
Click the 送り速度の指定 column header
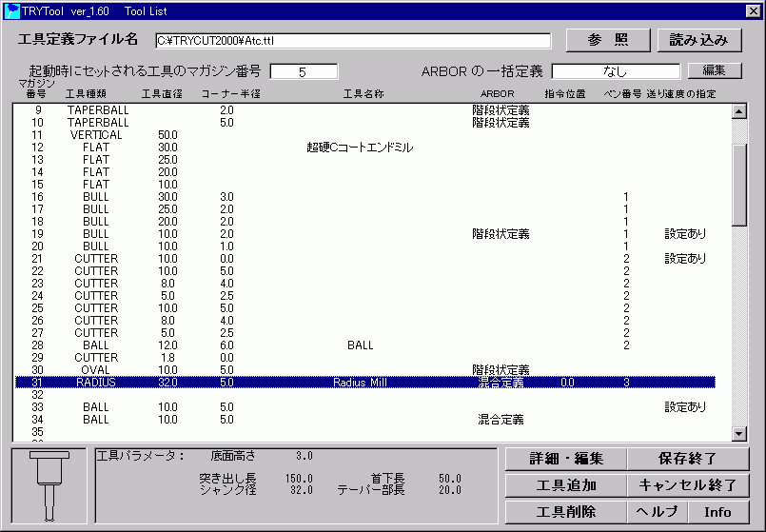tap(681, 94)
